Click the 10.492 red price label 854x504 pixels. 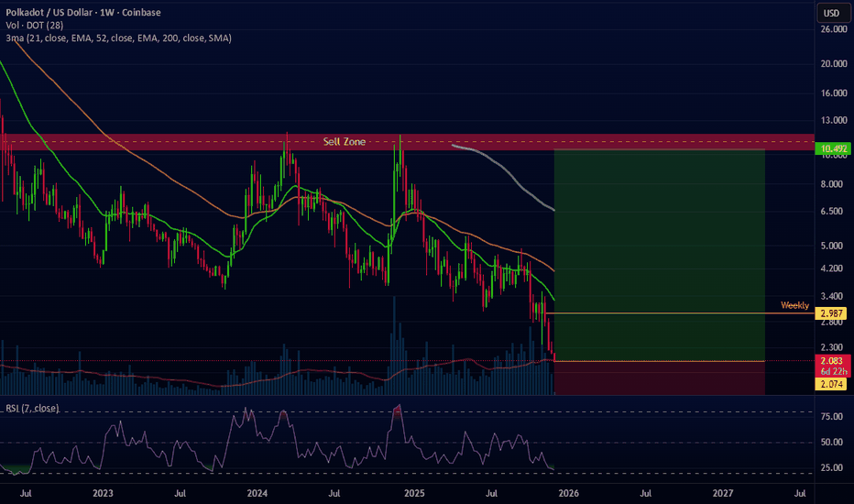[833, 148]
